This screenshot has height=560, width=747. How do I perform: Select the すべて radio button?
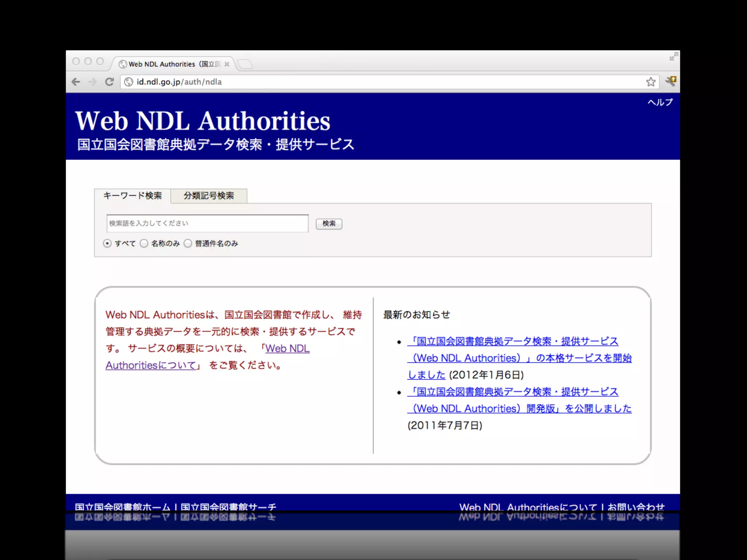coord(107,243)
